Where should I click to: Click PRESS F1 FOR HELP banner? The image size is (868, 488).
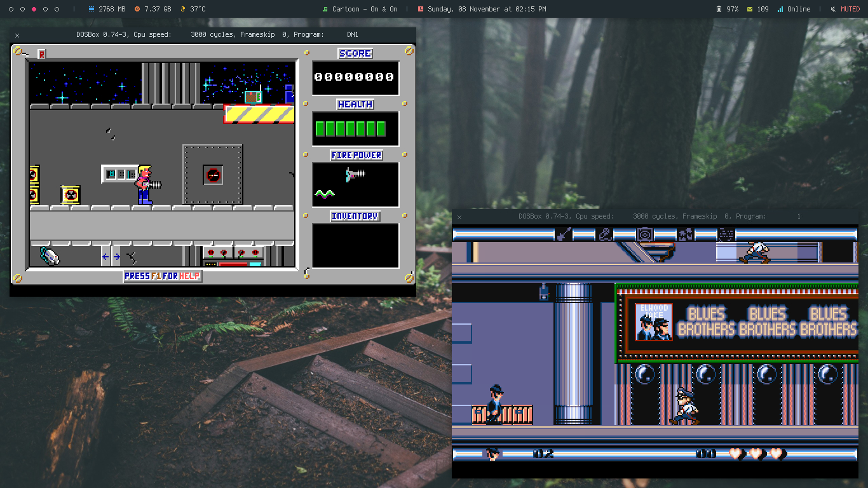pyautogui.click(x=163, y=276)
